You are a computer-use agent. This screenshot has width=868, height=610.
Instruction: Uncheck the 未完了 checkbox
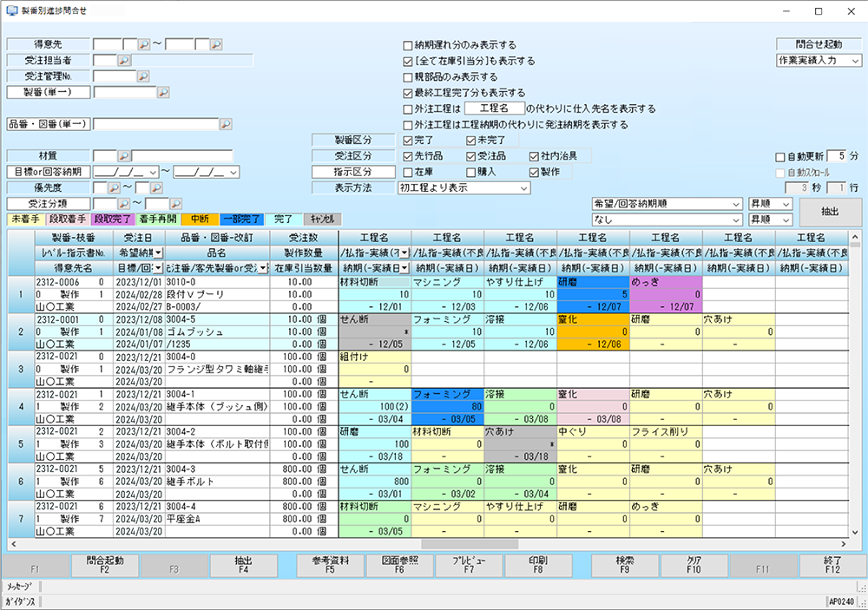point(470,141)
